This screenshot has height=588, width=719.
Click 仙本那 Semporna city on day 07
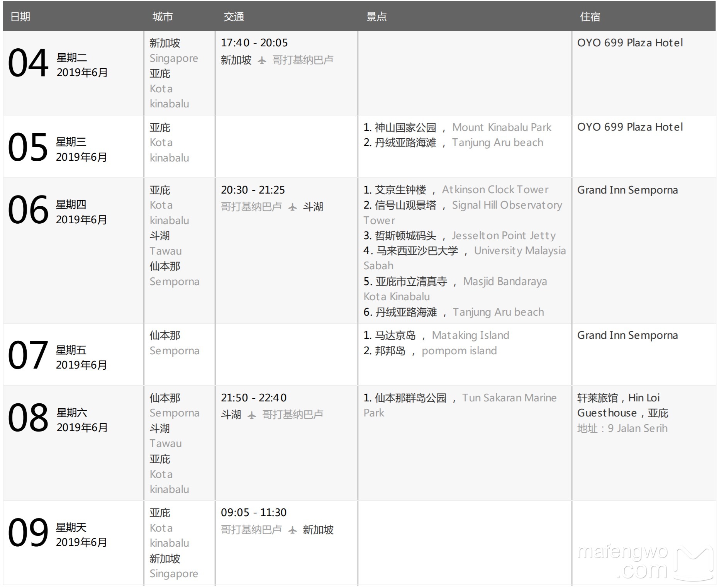(x=175, y=343)
